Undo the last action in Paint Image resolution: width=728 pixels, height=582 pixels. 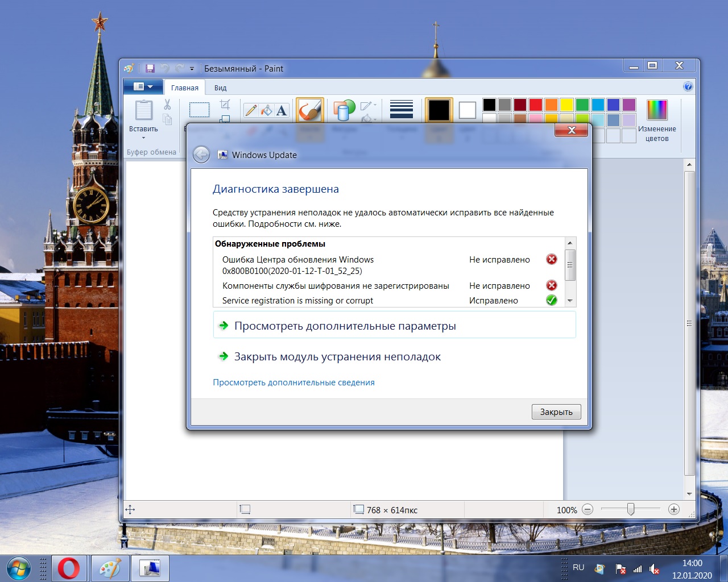(165, 68)
